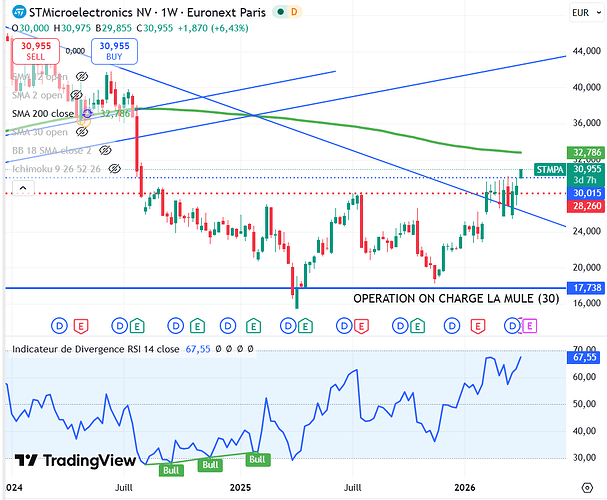
Task: Toggle eye icon for BB 18 SMA close 2
Action: [105, 150]
